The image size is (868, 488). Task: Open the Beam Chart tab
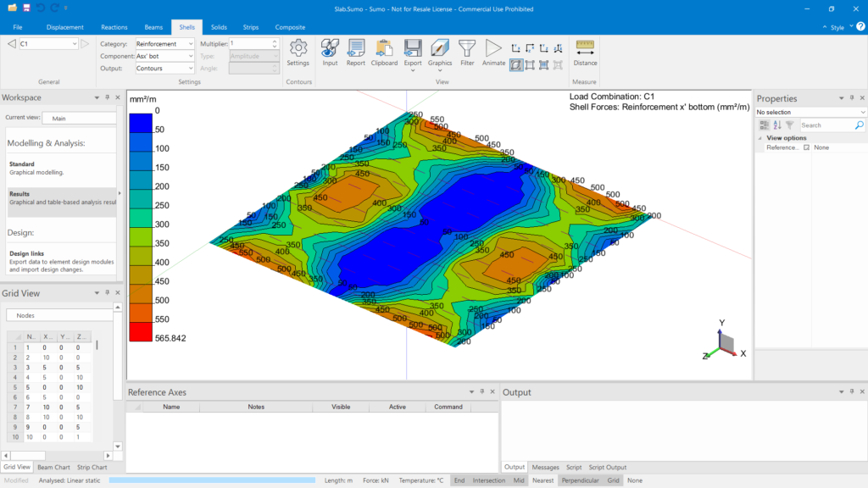54,467
